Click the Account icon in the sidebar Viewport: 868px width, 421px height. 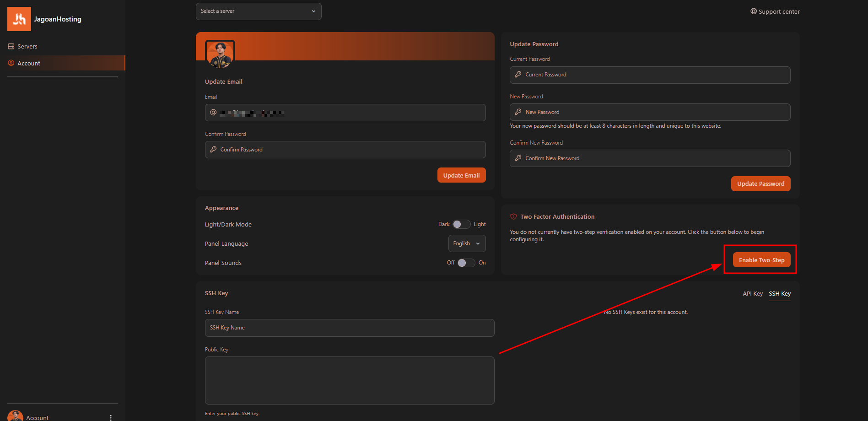coord(11,63)
